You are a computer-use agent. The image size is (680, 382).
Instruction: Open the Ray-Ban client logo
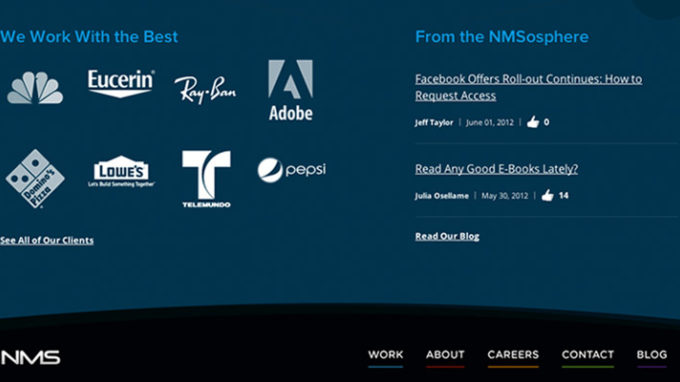[206, 90]
